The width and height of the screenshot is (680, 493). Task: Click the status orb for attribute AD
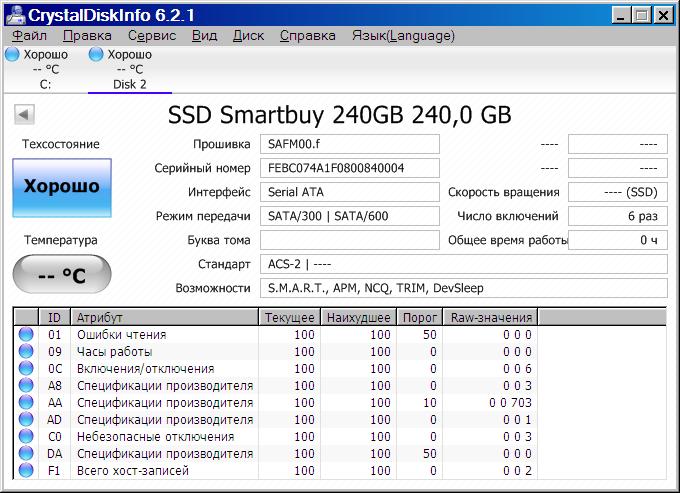pyautogui.click(x=26, y=419)
